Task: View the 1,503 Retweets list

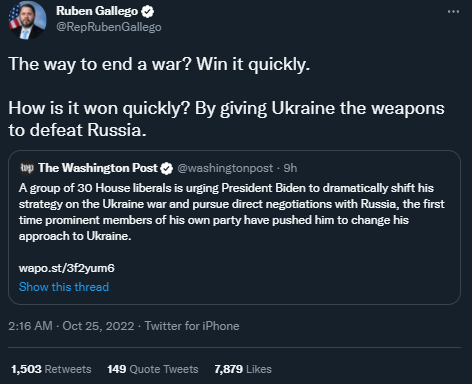Action: pos(51,369)
